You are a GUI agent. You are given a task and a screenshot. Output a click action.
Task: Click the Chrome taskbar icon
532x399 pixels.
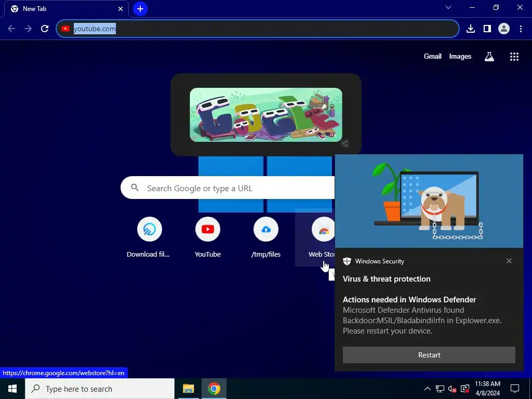(214, 389)
